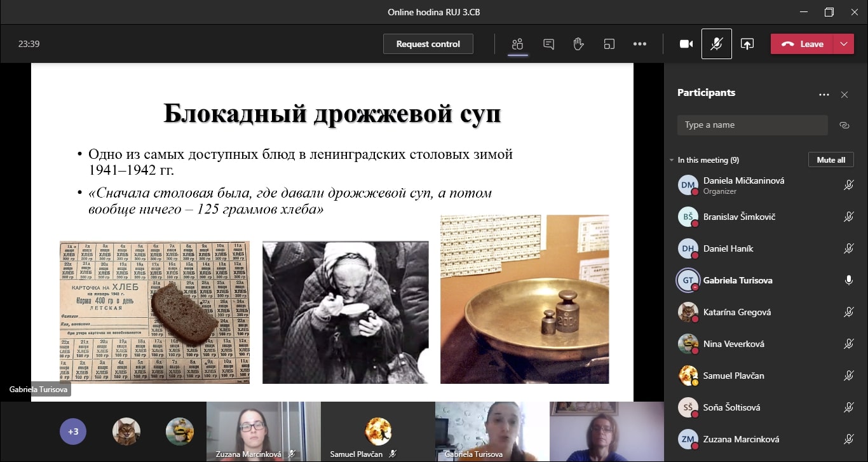Leave the meeting with Leave button
868x462 pixels.
click(802, 44)
